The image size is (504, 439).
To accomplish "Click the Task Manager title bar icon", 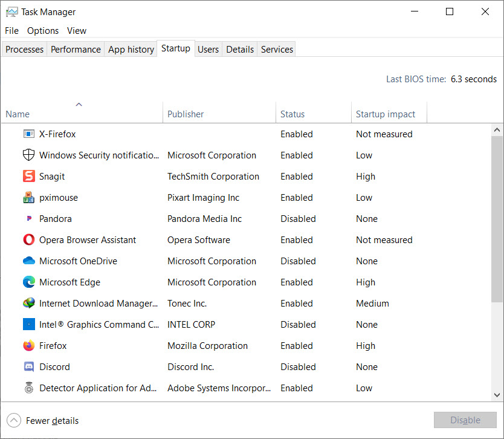I will 12,12.
